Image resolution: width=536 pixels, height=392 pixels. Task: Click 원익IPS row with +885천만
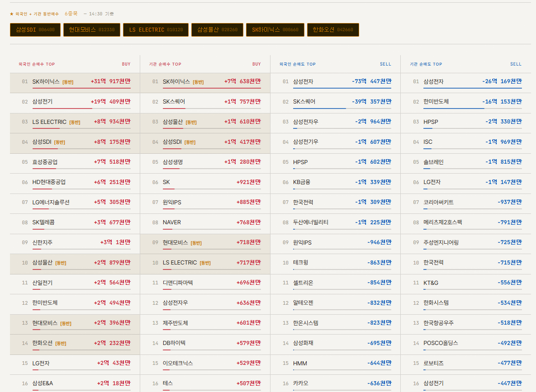point(205,204)
